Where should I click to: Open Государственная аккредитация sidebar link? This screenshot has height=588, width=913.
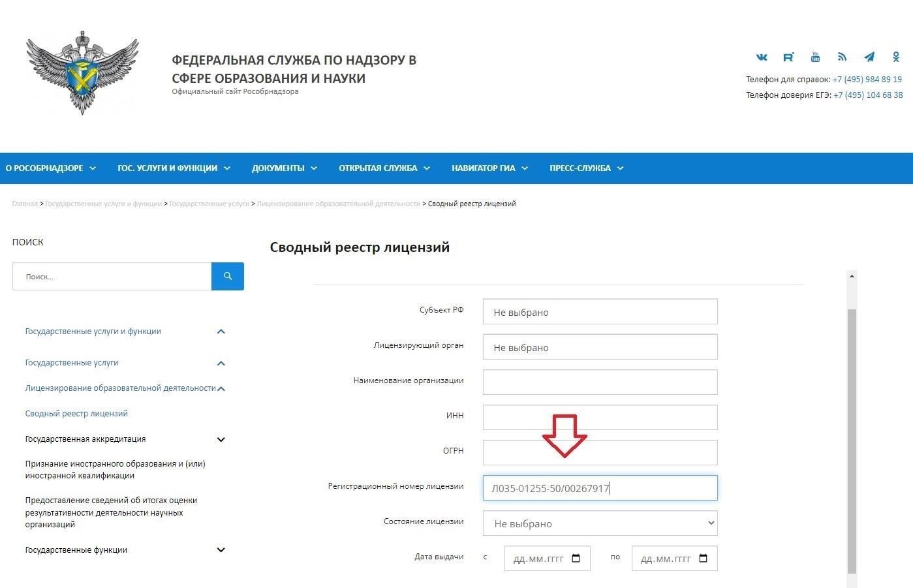point(85,439)
